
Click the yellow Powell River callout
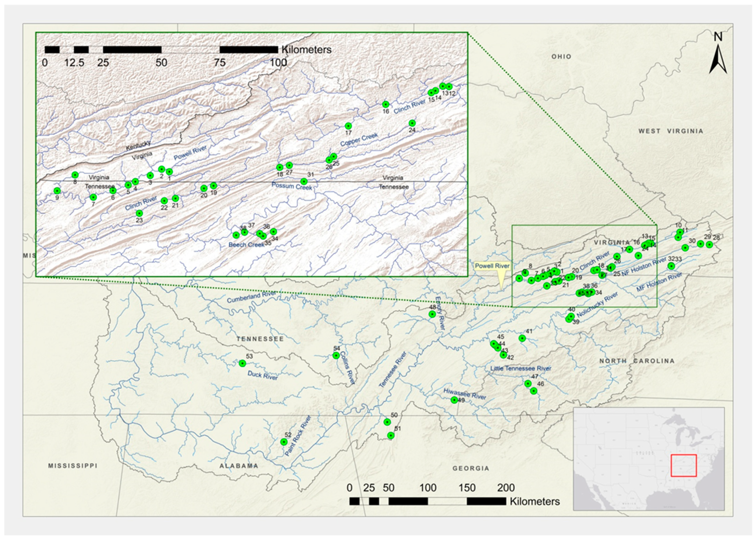[x=492, y=266]
